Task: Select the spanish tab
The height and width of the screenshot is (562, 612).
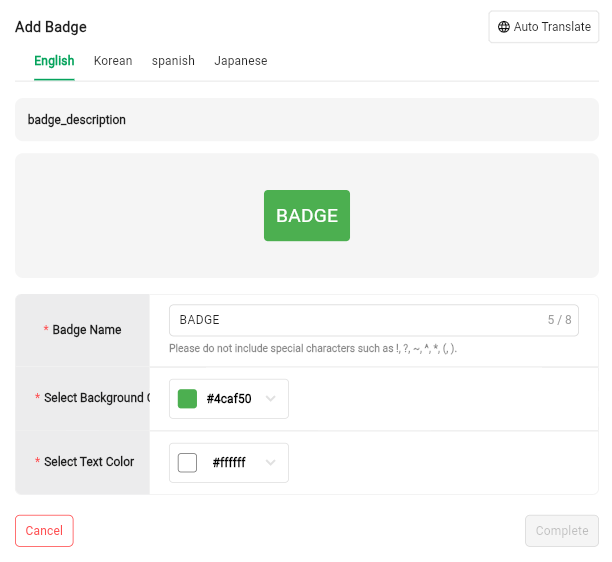Action: click(x=173, y=61)
